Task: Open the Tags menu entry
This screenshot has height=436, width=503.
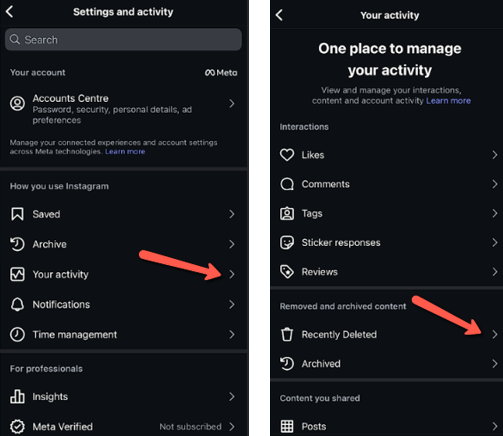Action: click(387, 213)
